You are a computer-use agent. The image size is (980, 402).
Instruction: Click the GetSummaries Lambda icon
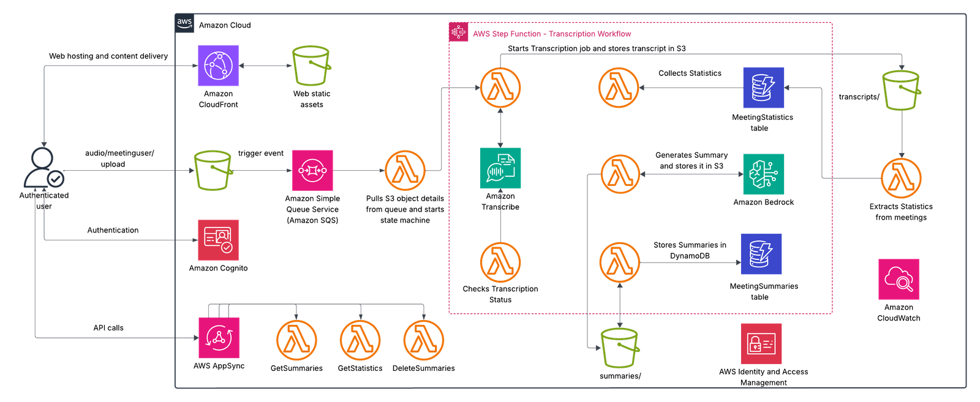296,340
